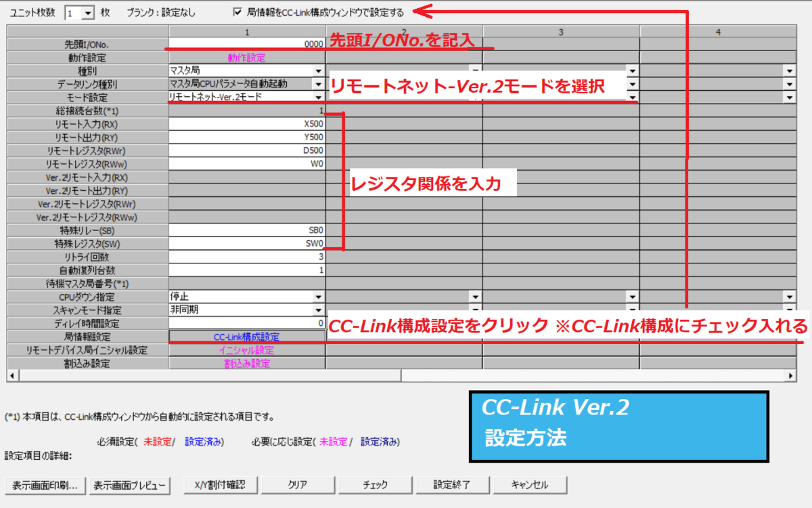812x508 pixels.
Task: Select the column 1 header
Action: [x=247, y=31]
